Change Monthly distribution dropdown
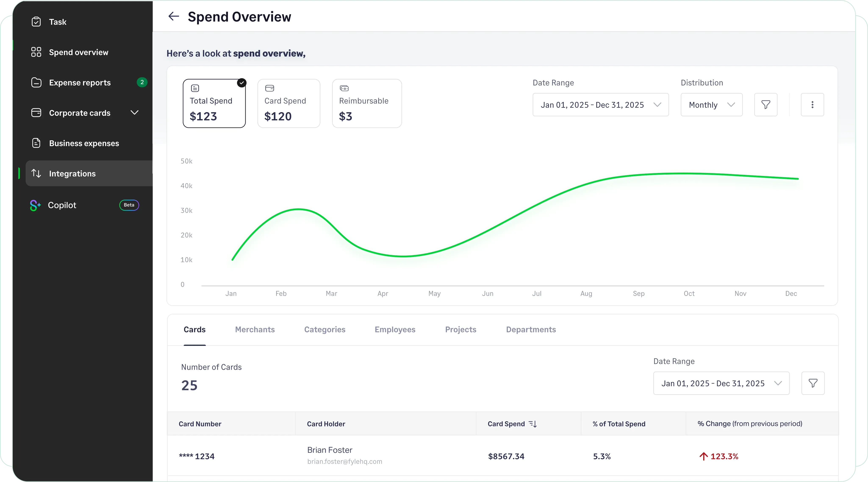Screen dimensions: 868x482 (x=711, y=104)
